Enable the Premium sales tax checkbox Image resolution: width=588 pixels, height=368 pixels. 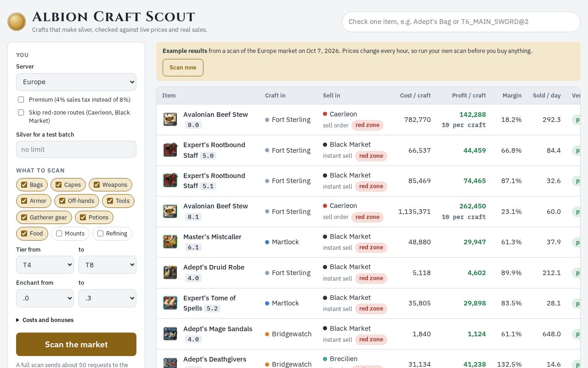coord(21,100)
